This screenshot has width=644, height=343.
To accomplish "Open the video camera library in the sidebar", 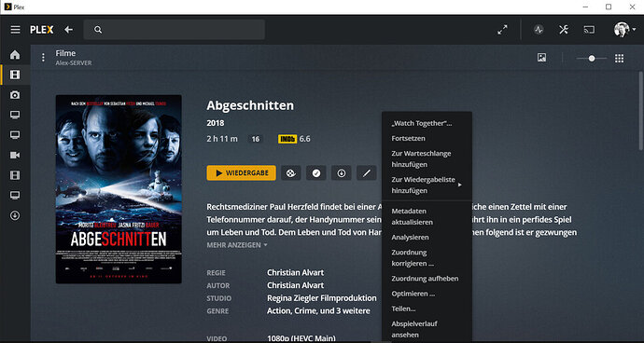I will click(15, 155).
